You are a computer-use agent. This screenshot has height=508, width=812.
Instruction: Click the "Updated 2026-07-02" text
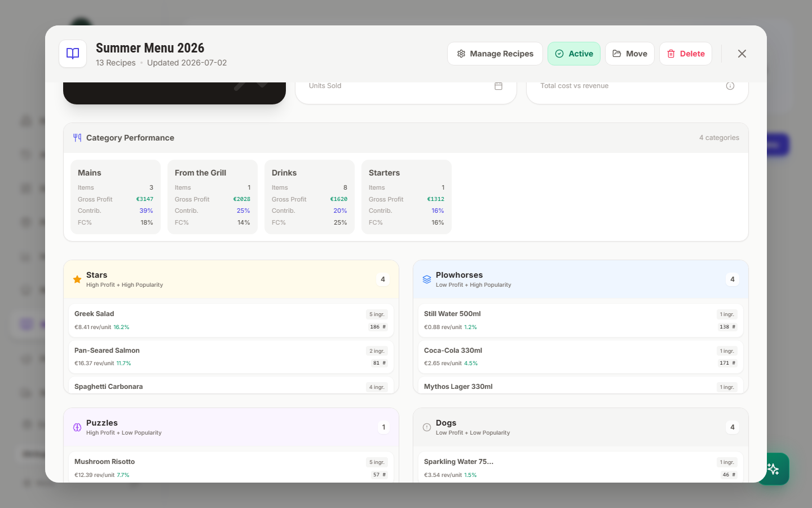(x=187, y=63)
